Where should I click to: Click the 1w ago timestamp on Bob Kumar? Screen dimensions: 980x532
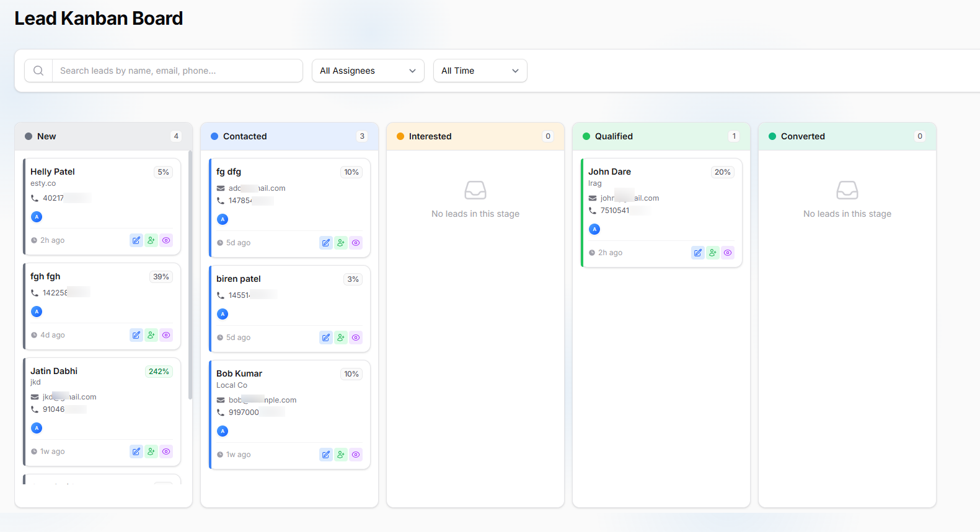238,455
